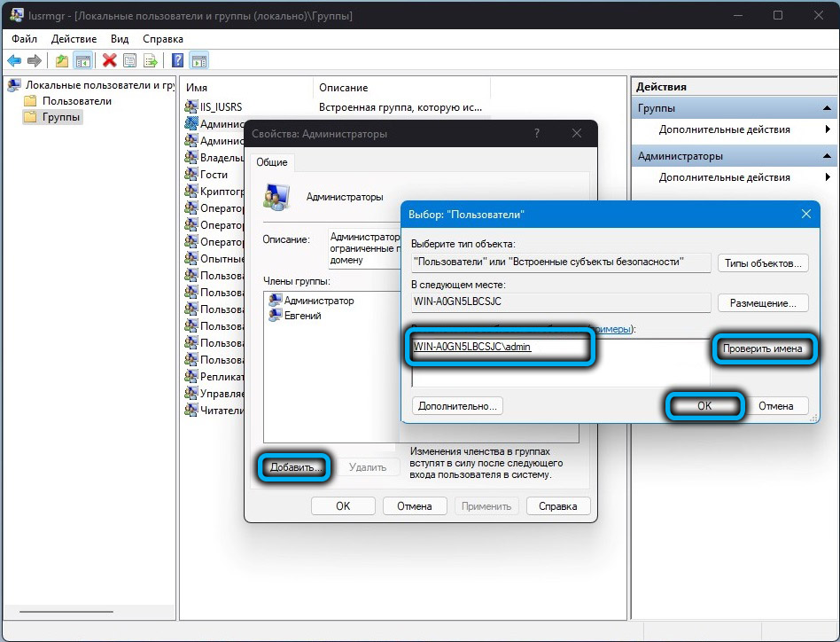Viewport: 840px width, 642px height.
Task: Click the Export list toolbar icon
Action: (151, 60)
